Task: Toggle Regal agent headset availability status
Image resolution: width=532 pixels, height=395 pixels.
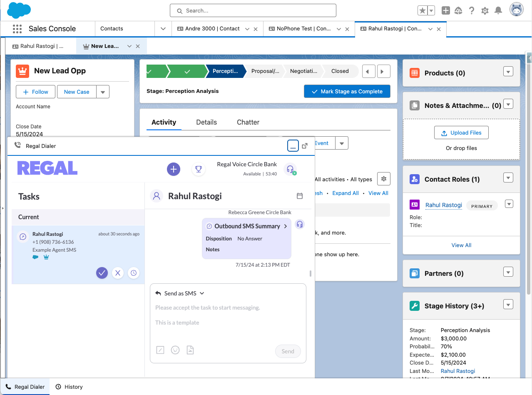Action: click(290, 169)
